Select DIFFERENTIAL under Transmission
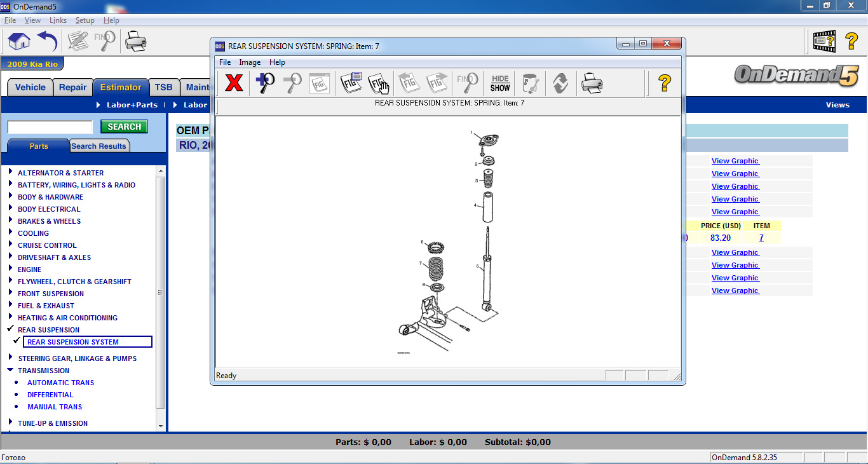The width and height of the screenshot is (868, 464). pos(50,395)
